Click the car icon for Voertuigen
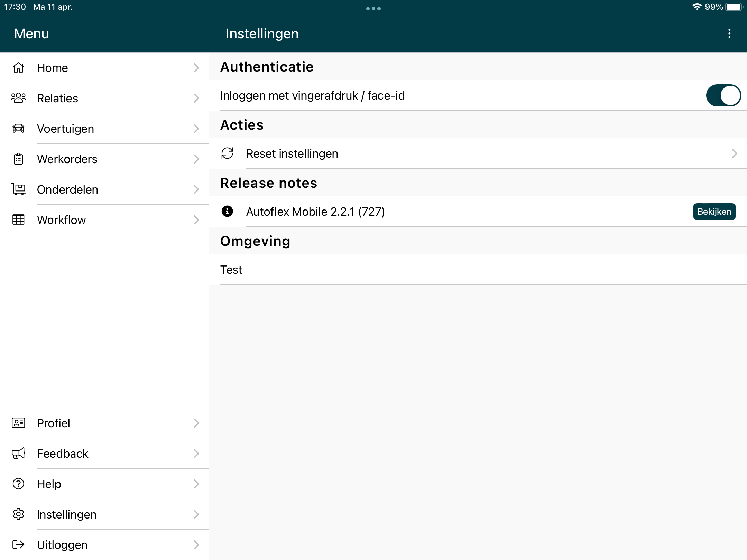The image size is (747, 560). click(18, 129)
